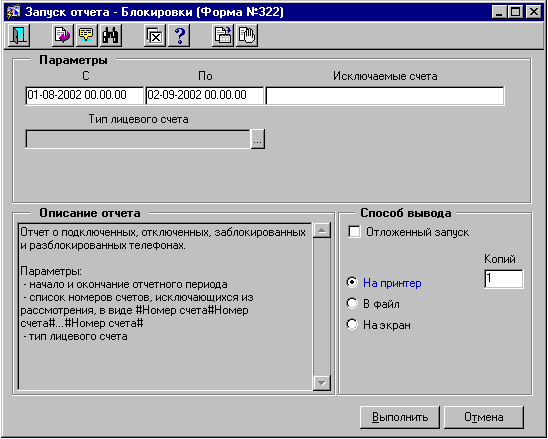Click the 'Параметры:' line in the description
Screen dimensions: 548x439
pyautogui.click(x=51, y=272)
